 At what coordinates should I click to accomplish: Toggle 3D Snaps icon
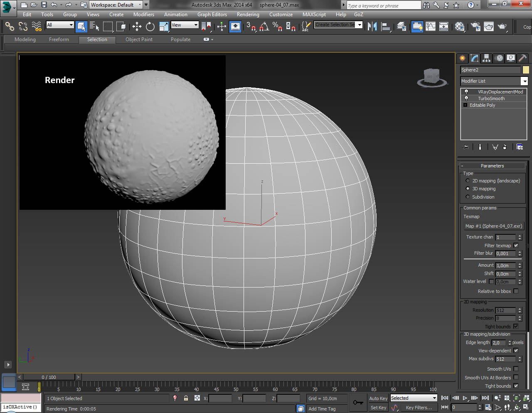[251, 27]
